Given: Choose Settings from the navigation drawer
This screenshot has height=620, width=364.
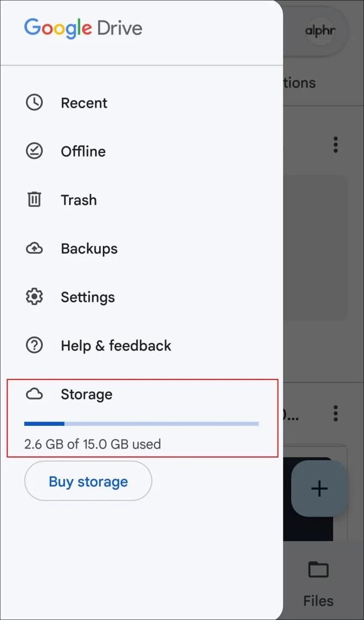Looking at the screenshot, I should (x=88, y=297).
